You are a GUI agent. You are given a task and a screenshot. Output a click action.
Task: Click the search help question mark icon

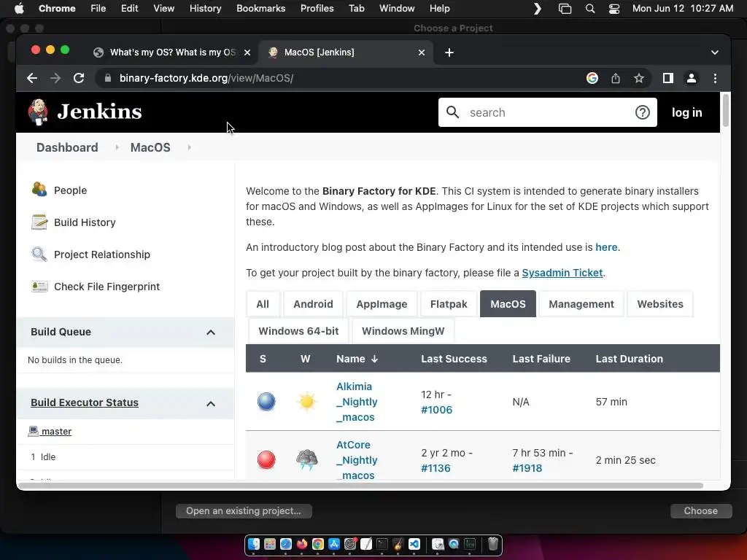pos(642,112)
